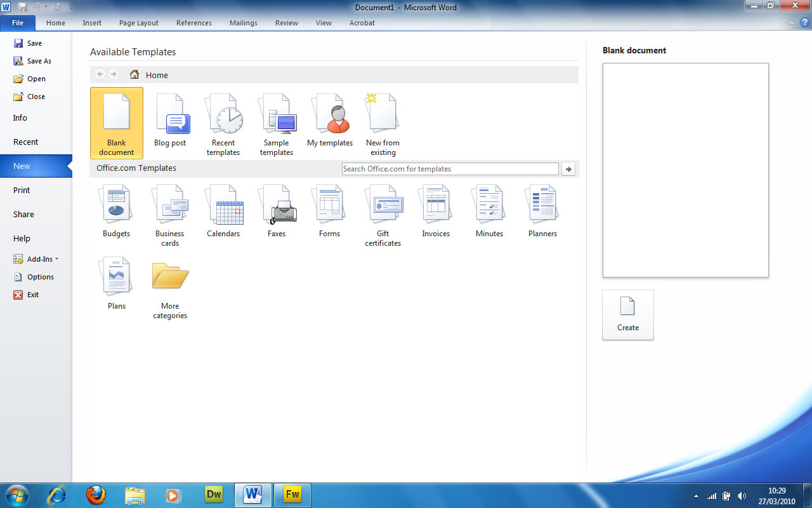Screen dimensions: 812x508
Task: Switch to the Page Layout ribbon tab
Action: pos(139,23)
